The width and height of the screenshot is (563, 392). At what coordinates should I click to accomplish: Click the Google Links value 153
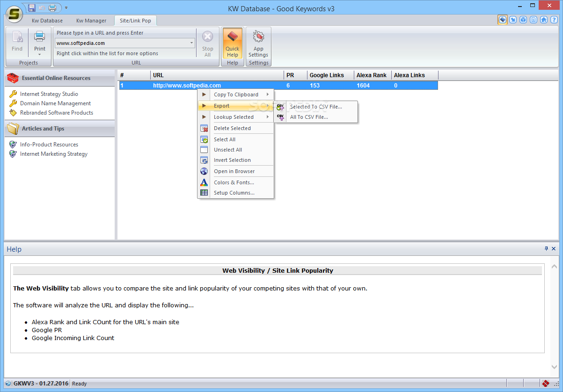click(x=314, y=86)
